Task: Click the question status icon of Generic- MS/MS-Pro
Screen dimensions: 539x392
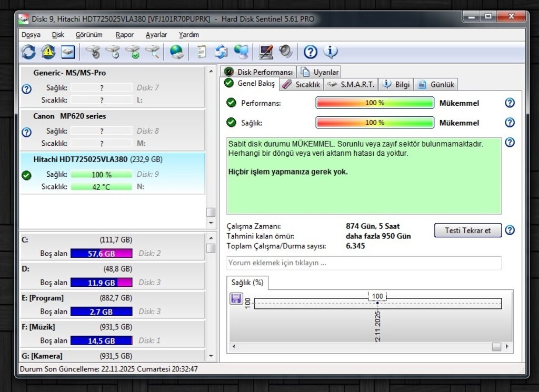Action: coord(26,89)
